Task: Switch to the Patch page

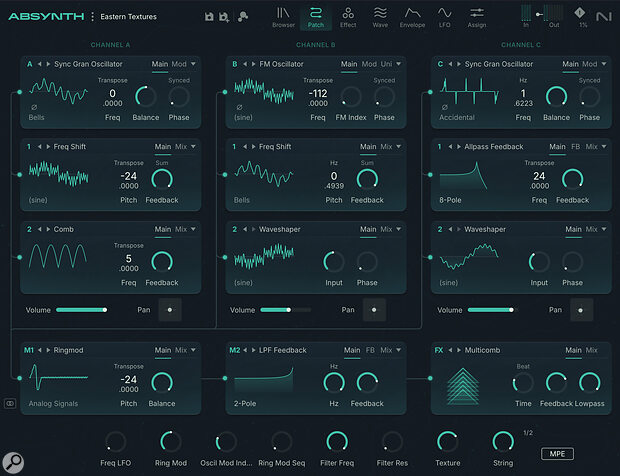Action: coord(316,18)
